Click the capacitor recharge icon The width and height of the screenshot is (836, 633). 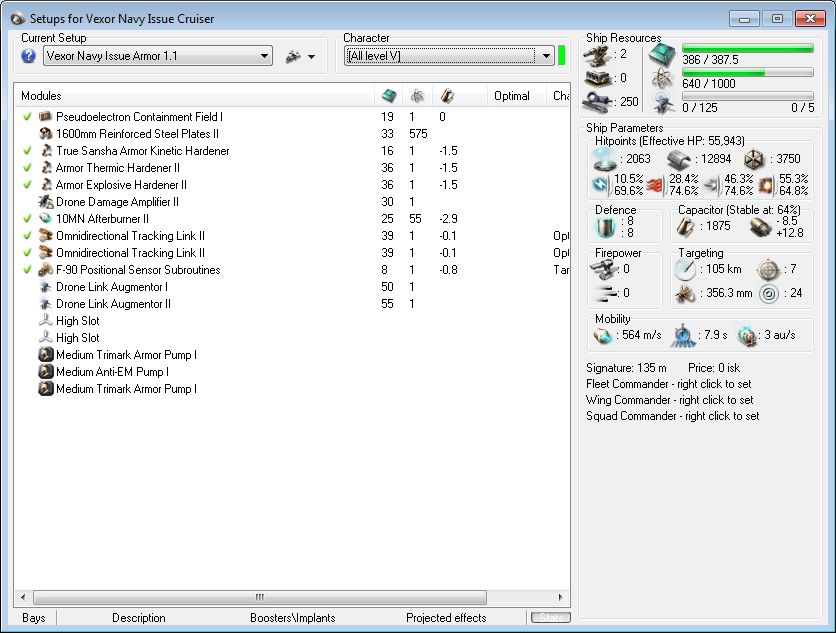[761, 227]
